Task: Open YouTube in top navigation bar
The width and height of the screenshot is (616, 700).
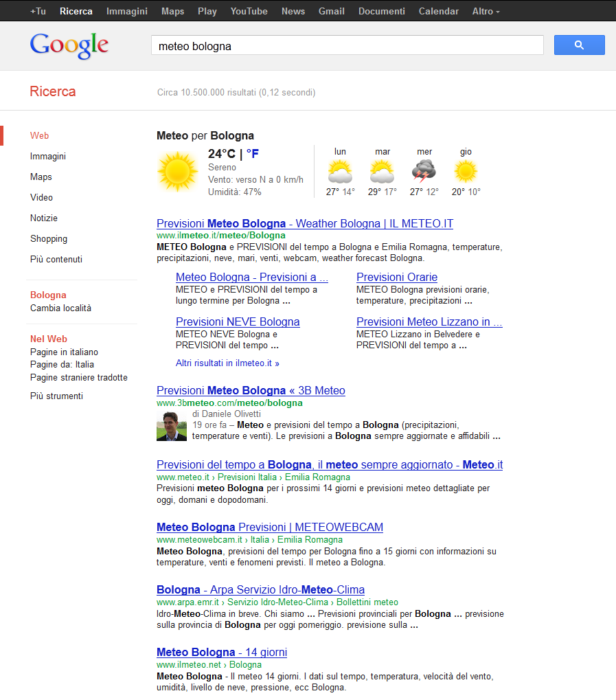Action: pos(249,11)
